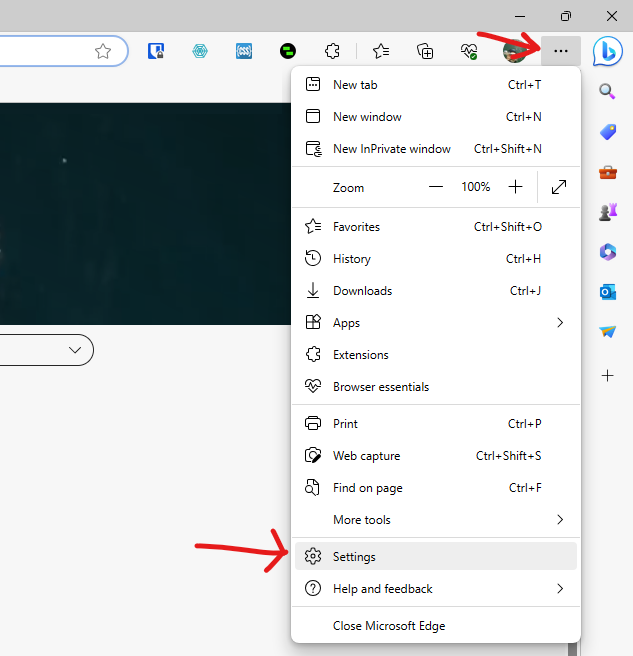Open History from the menu
The height and width of the screenshot is (656, 633).
pos(436,259)
